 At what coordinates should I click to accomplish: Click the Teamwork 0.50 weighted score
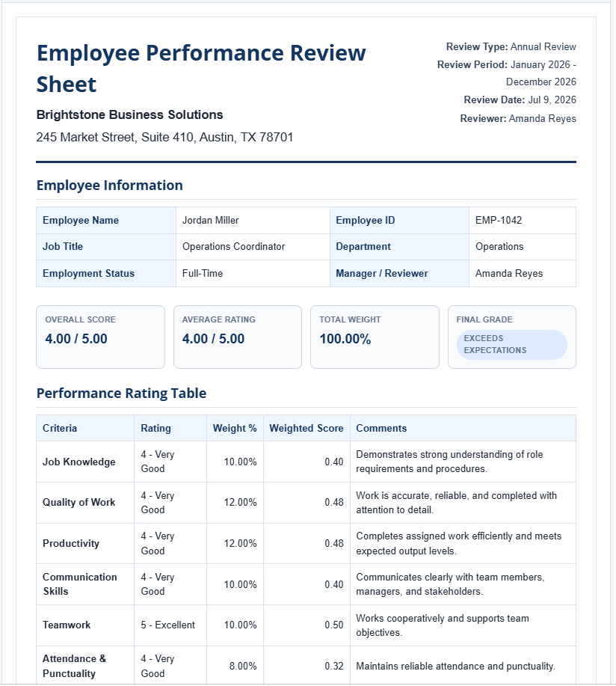307,625
